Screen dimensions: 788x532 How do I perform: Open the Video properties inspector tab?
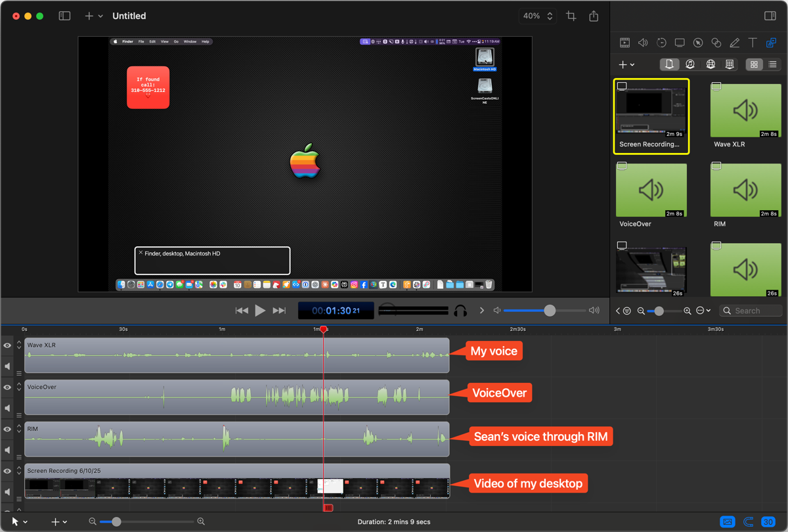tap(624, 43)
